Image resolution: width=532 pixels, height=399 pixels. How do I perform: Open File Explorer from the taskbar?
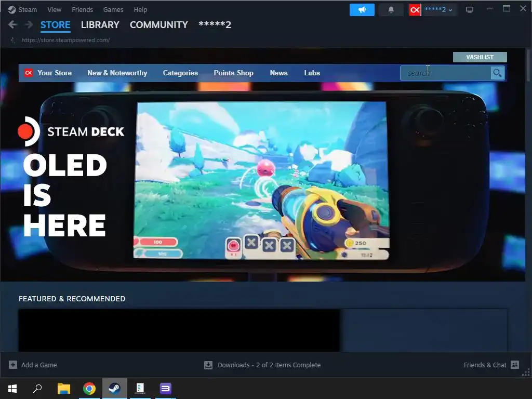coord(63,389)
